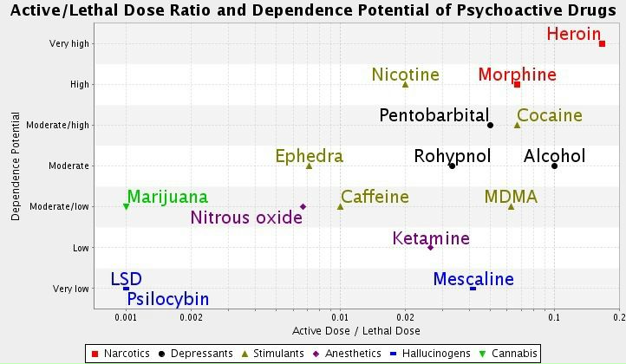Select the Pentobarbital black circle marker
Image resolution: width=626 pixels, height=364 pixels.
click(491, 125)
